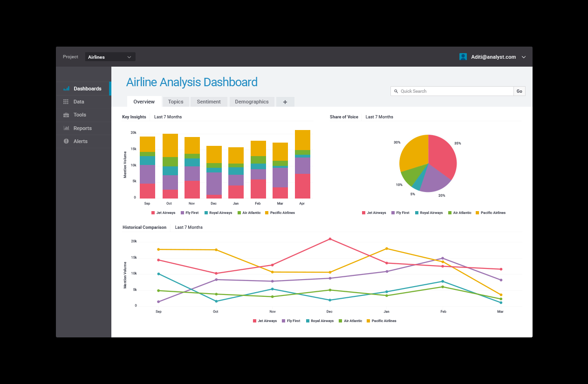
Task: Open the Last 7 Months selector for Key Insights
Action: 168,117
